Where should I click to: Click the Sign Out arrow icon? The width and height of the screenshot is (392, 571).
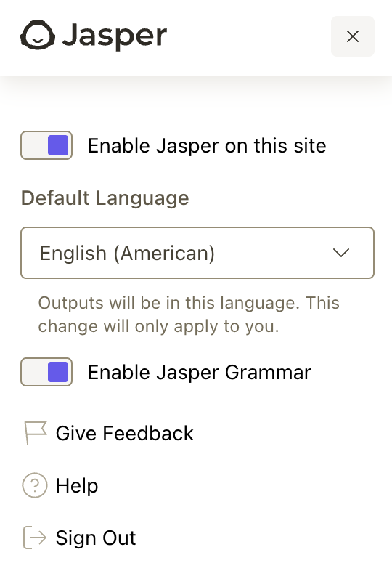click(35, 538)
